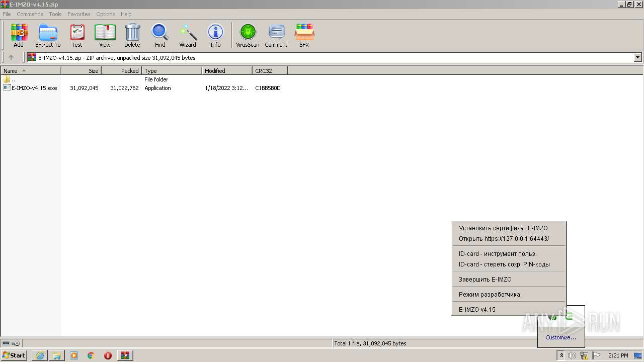Choose Установить сертификат E-IMZO menu entry
Viewport: 644px width, 362px height.
tap(509, 228)
